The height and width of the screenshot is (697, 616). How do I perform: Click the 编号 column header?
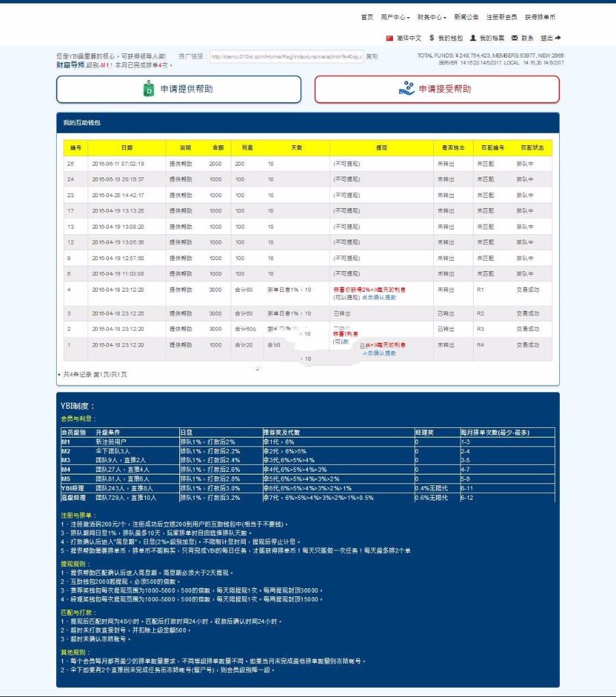click(x=75, y=148)
